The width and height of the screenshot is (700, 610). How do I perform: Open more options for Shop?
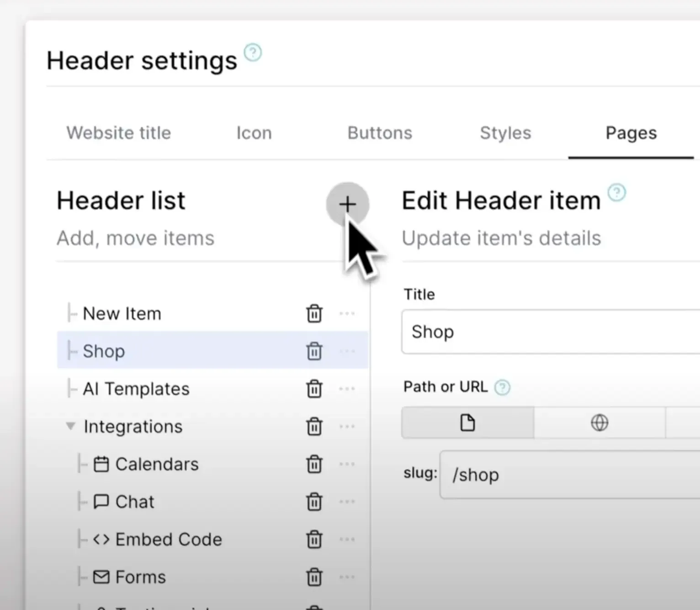(x=347, y=351)
